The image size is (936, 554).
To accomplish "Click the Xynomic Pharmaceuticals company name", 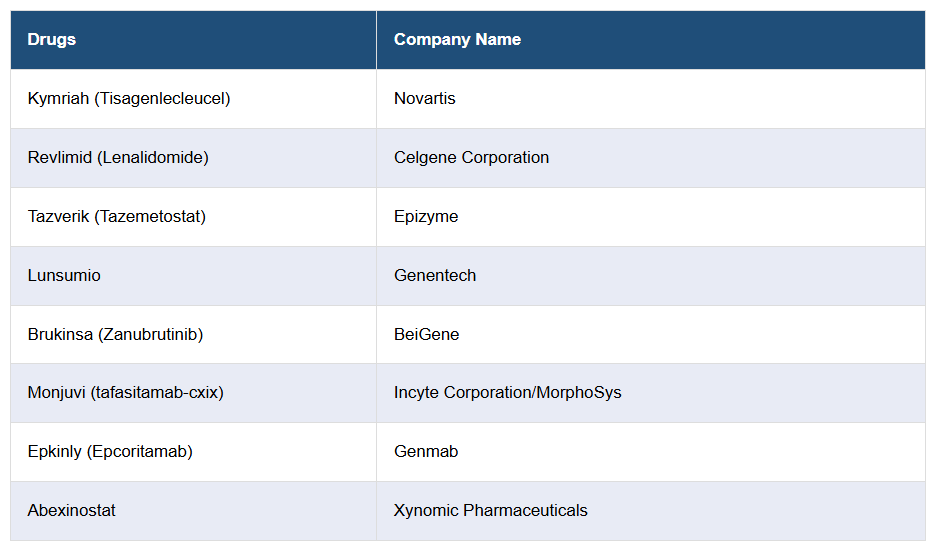I will point(490,511).
